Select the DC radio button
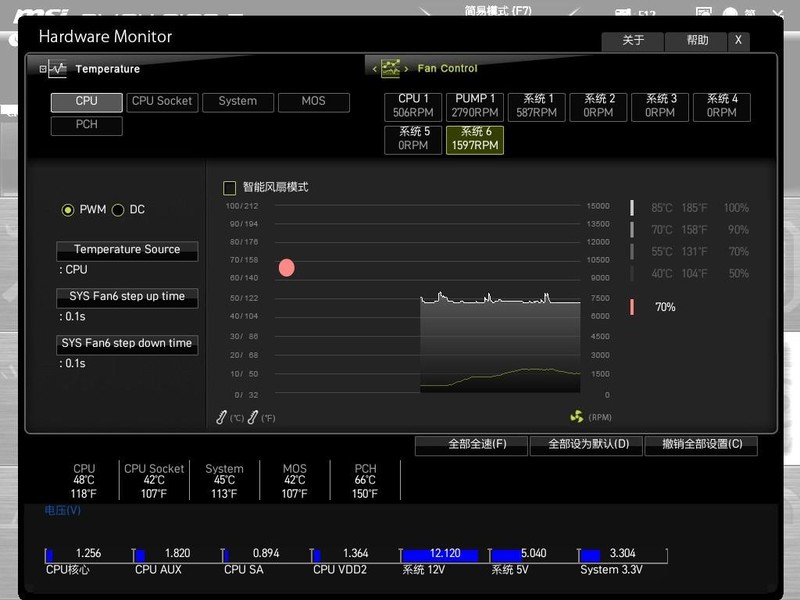Viewport: 800px width, 600px height. pos(118,210)
